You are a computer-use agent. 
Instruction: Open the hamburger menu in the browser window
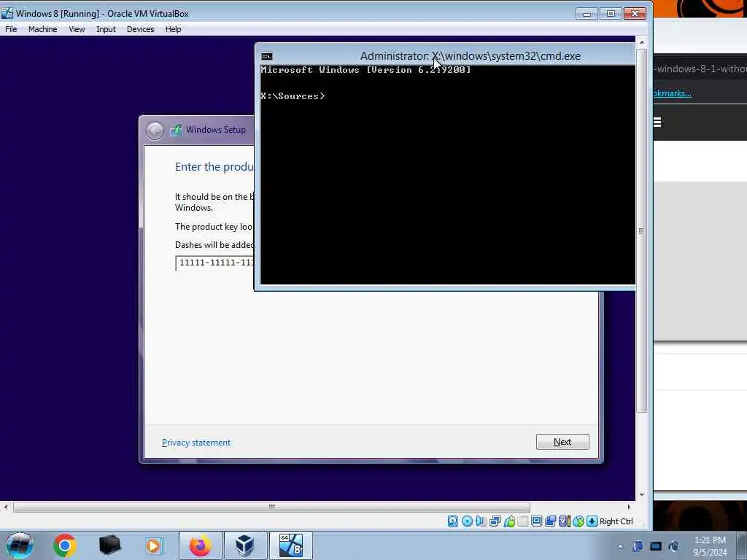point(657,122)
